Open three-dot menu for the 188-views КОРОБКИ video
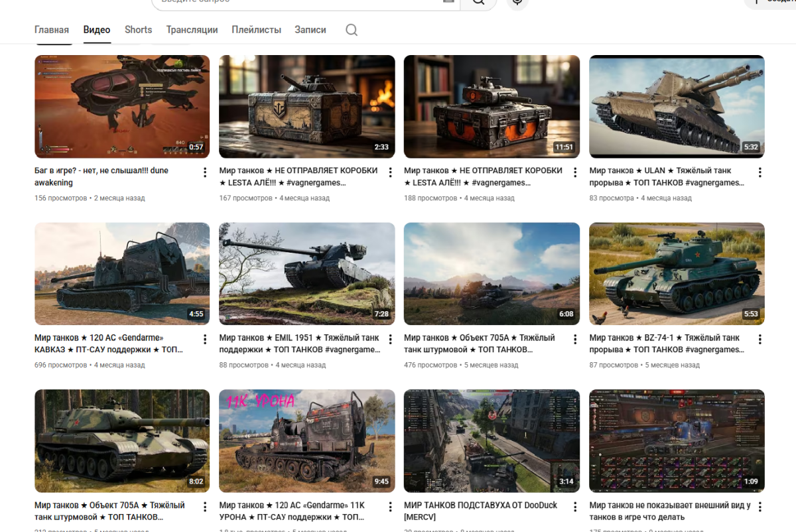This screenshot has width=796, height=532. coord(574,172)
